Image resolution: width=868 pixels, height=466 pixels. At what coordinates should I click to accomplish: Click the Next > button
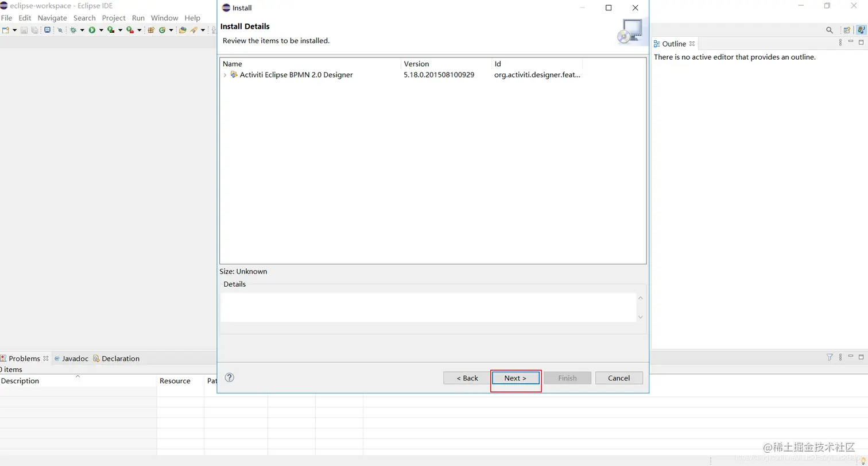tap(516, 378)
